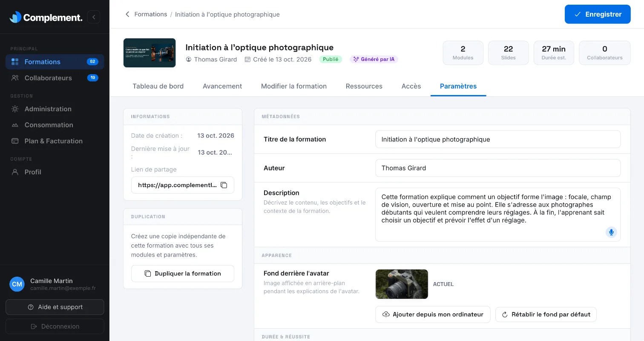Open Consommation in the sidebar
Viewport: 644px width, 341px height.
point(55,125)
